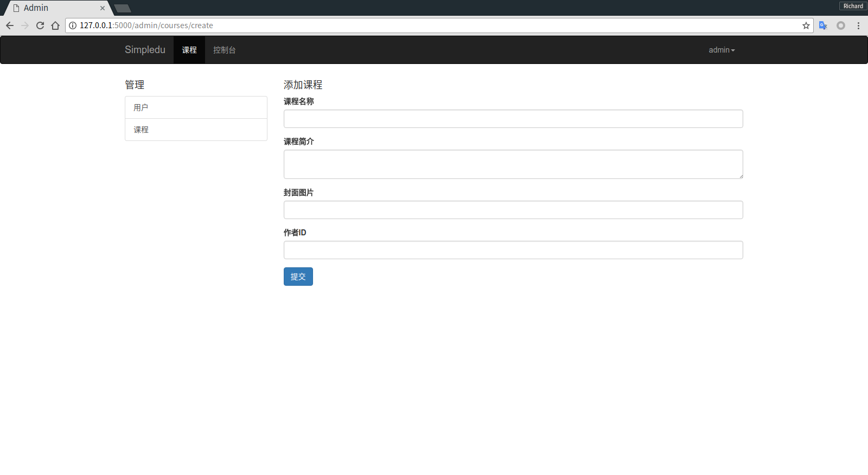Open a new browser tab

point(123,8)
